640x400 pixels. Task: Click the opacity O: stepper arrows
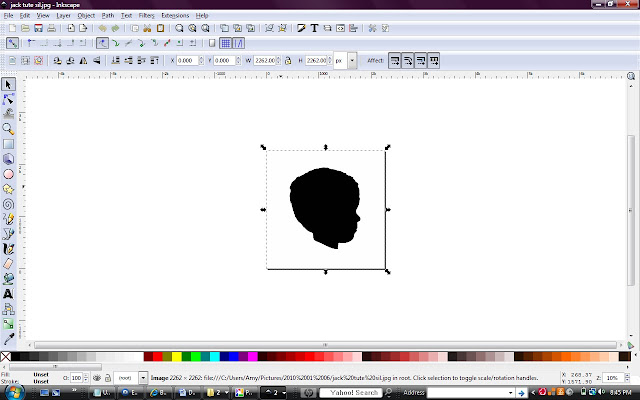86,378
